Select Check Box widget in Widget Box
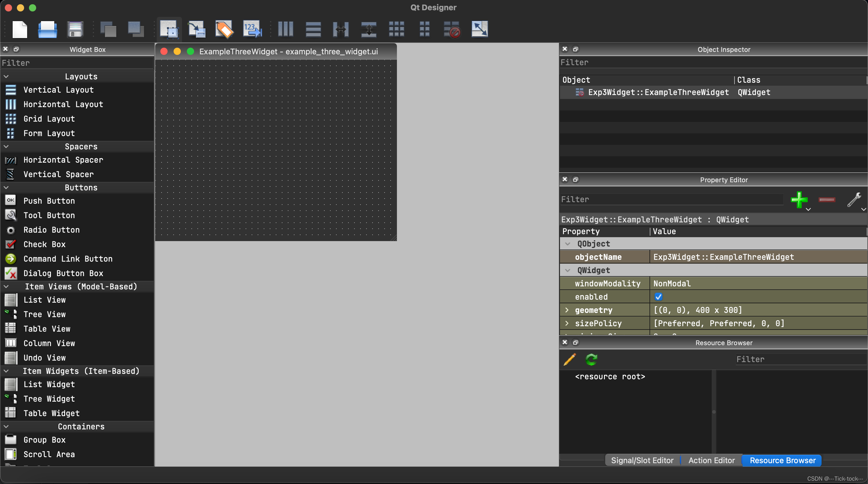868x484 pixels. 45,244
